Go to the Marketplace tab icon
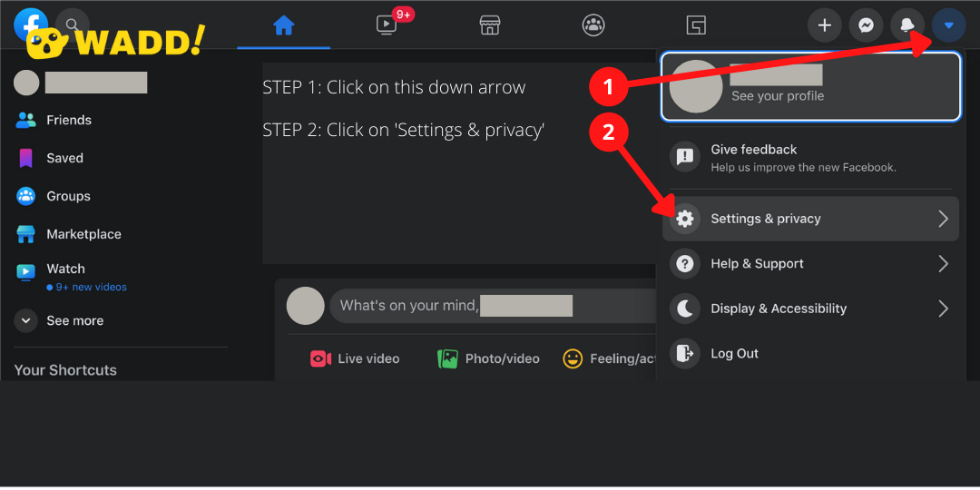The image size is (980, 490). tap(490, 25)
